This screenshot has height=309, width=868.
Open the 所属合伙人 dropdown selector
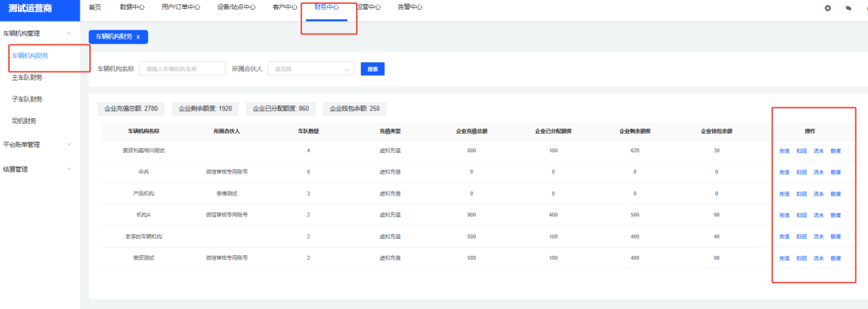pos(311,69)
